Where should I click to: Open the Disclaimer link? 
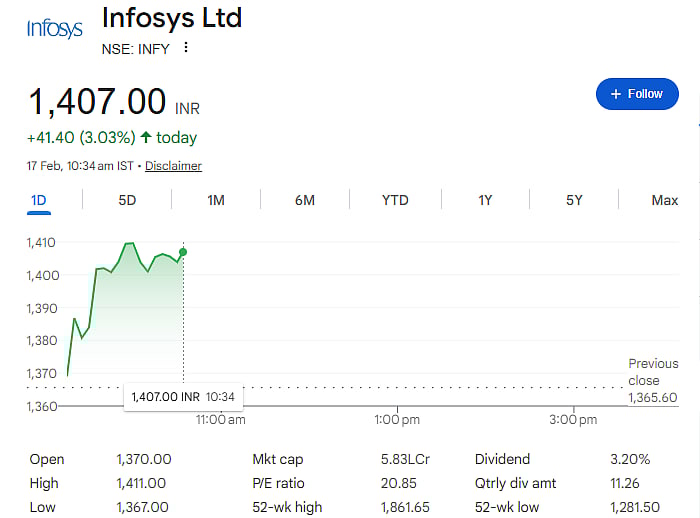(173, 166)
